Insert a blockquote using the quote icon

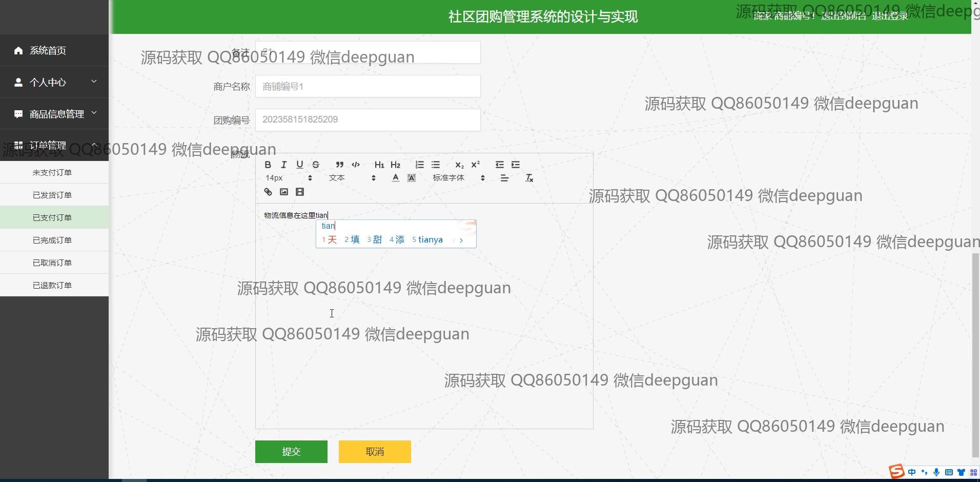[x=339, y=165]
